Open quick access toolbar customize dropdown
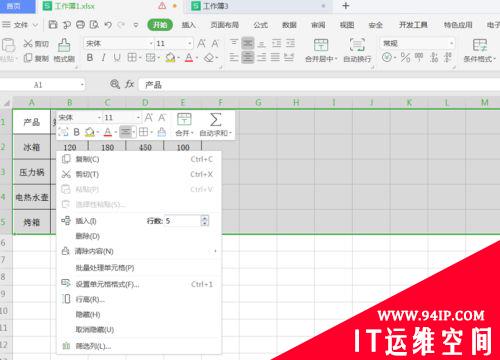 click(x=136, y=25)
